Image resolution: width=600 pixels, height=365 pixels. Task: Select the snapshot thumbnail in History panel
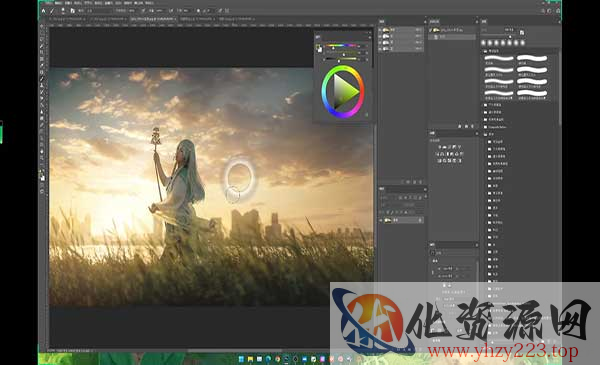435,29
